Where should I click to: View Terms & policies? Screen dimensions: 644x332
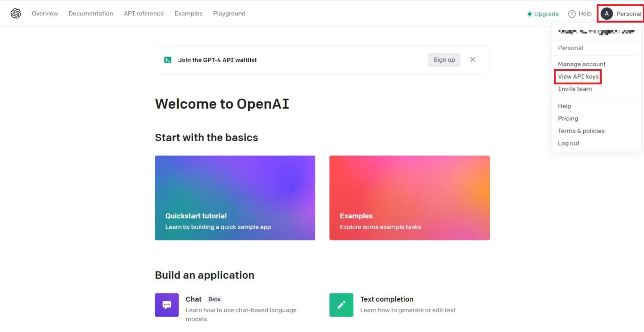tap(581, 131)
